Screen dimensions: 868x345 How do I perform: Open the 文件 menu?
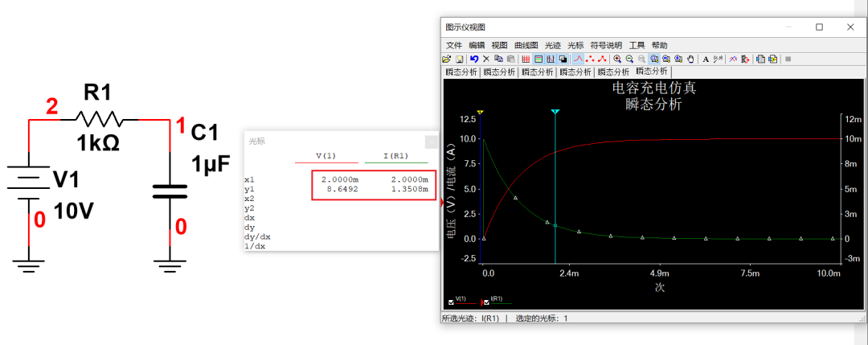pos(454,45)
